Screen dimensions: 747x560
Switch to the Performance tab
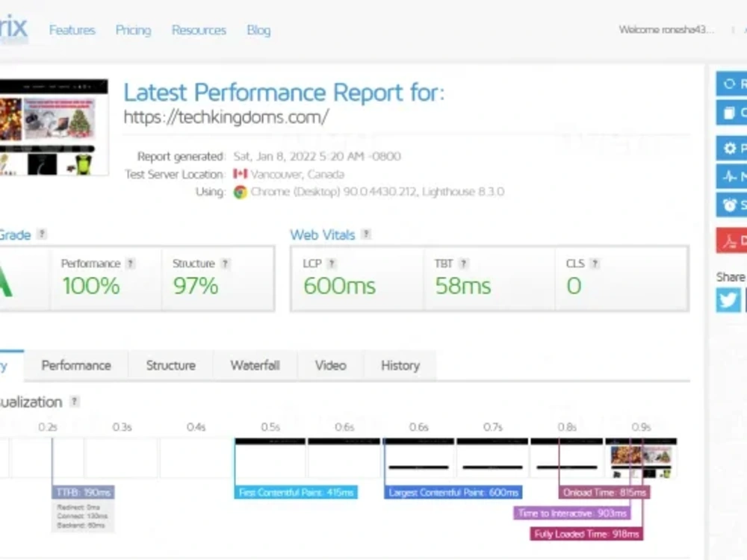click(x=76, y=365)
